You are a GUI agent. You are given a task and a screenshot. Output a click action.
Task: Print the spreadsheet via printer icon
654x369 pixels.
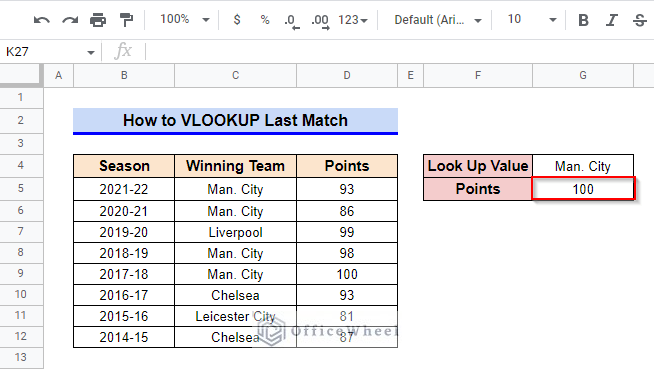(x=98, y=20)
